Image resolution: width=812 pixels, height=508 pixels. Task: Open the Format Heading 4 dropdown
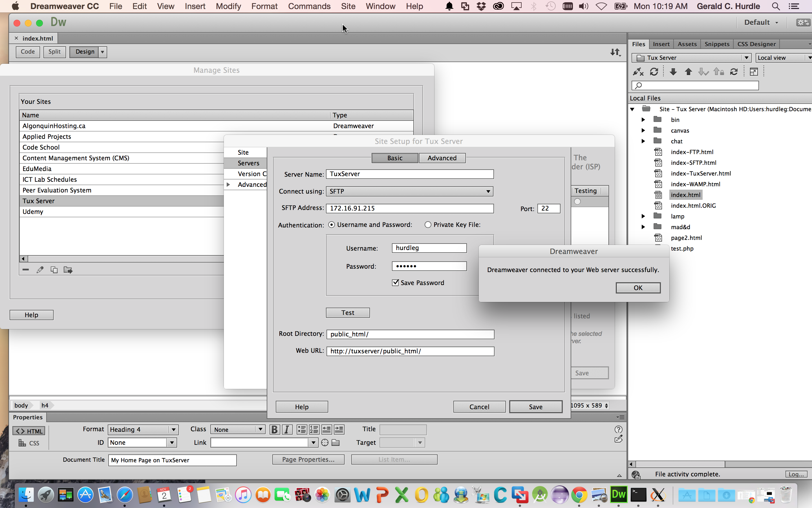point(143,429)
